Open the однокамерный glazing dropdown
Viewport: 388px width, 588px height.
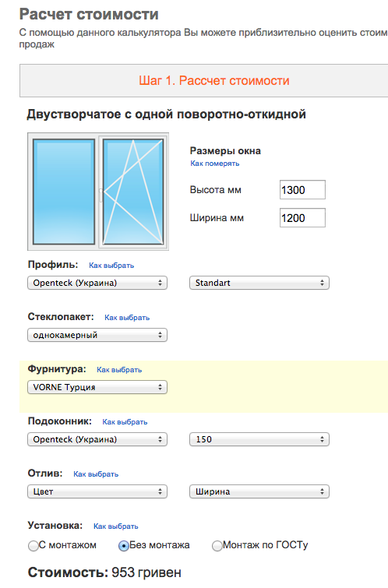click(x=97, y=335)
